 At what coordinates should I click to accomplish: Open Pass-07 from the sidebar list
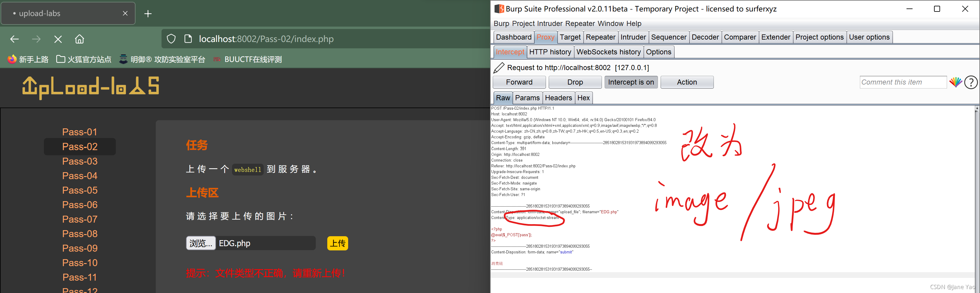click(x=80, y=219)
